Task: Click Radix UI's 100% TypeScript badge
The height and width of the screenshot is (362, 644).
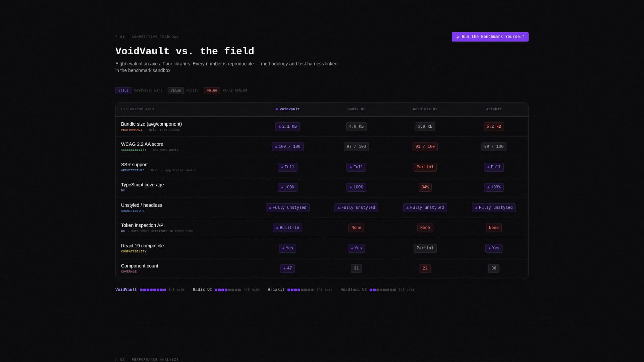Action: point(356,187)
